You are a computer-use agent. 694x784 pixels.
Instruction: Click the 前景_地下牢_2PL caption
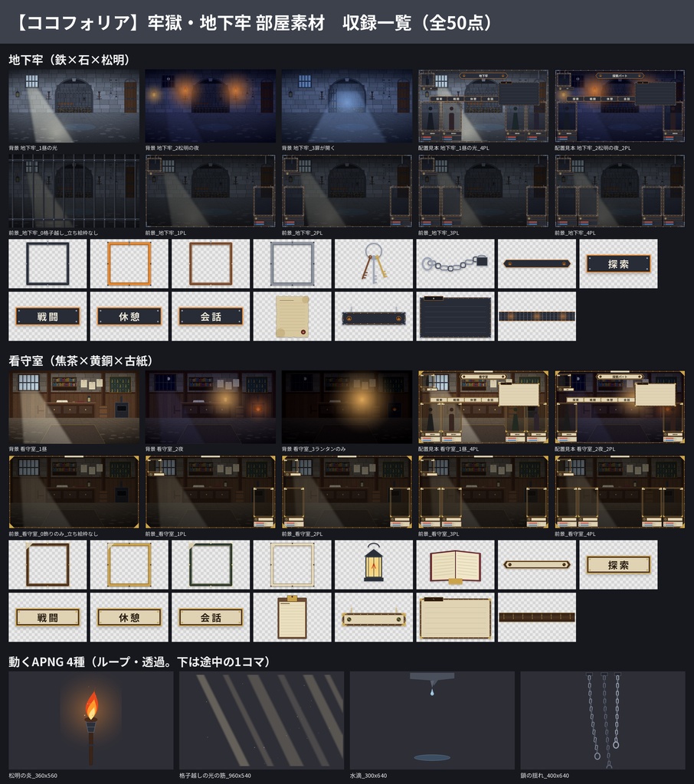pyautogui.click(x=303, y=233)
